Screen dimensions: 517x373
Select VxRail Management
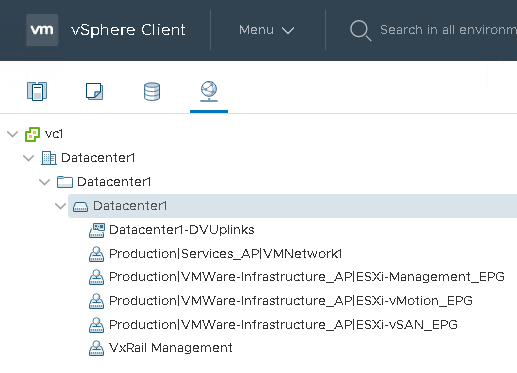point(171,348)
